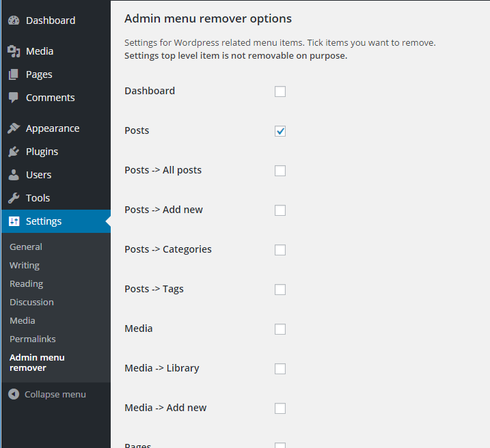Click the Plugins plug icon
Viewport: 490px width, 448px height.
14,152
